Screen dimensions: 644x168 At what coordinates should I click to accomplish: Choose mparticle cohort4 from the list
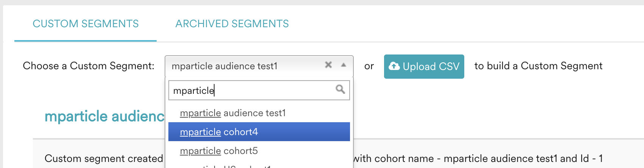pos(259,132)
